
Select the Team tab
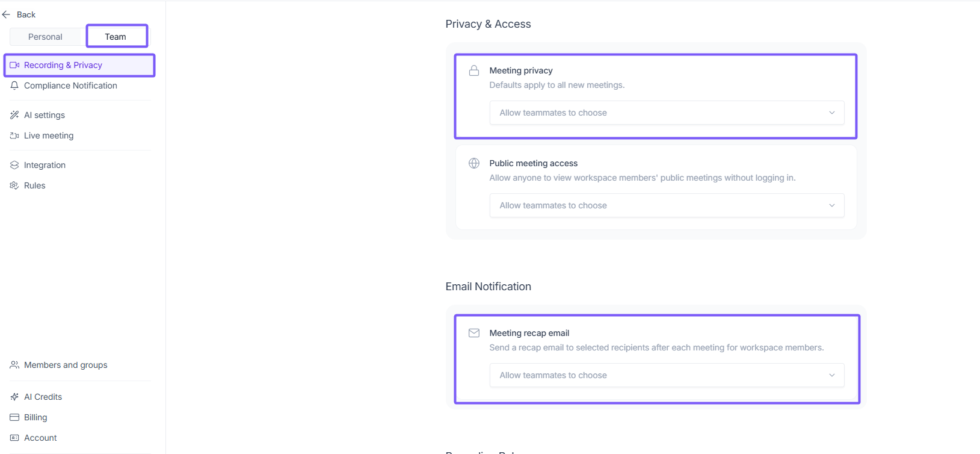pos(116,37)
